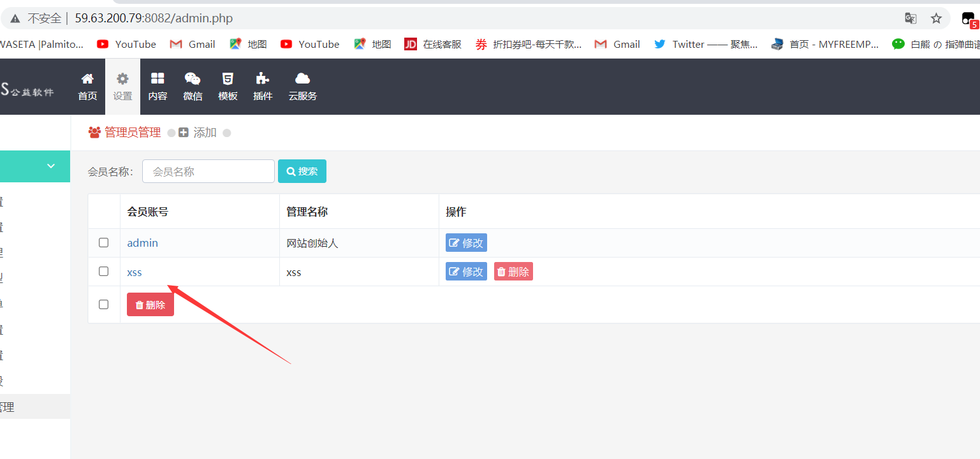Click the xss cell under 管理名称
Image resolution: width=980 pixels, height=459 pixels.
click(294, 272)
